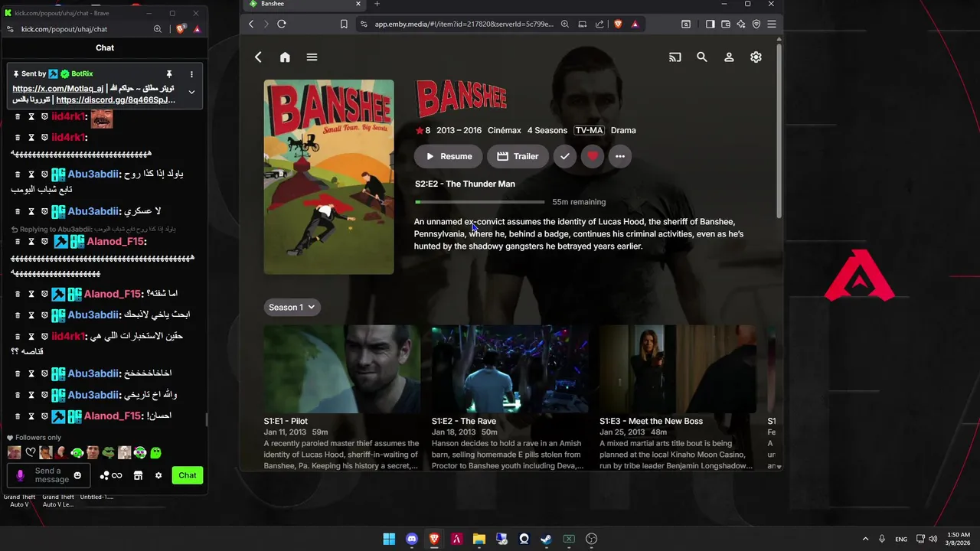Image resolution: width=980 pixels, height=551 pixels.
Task: Open the Kick shop icon
Action: 138,475
